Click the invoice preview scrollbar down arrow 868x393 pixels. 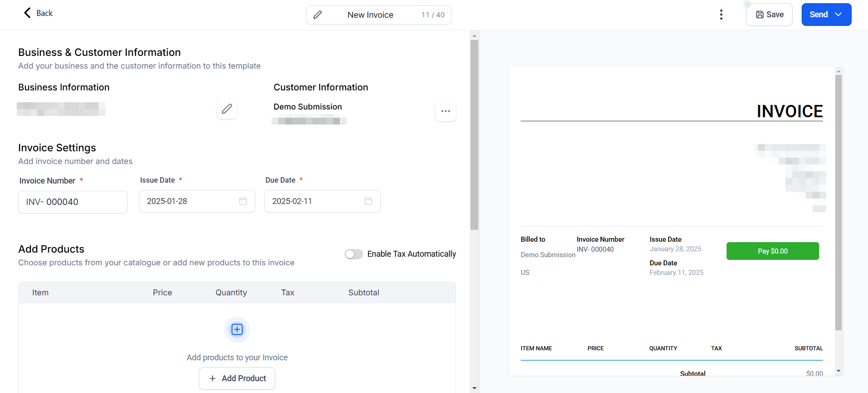pos(838,371)
